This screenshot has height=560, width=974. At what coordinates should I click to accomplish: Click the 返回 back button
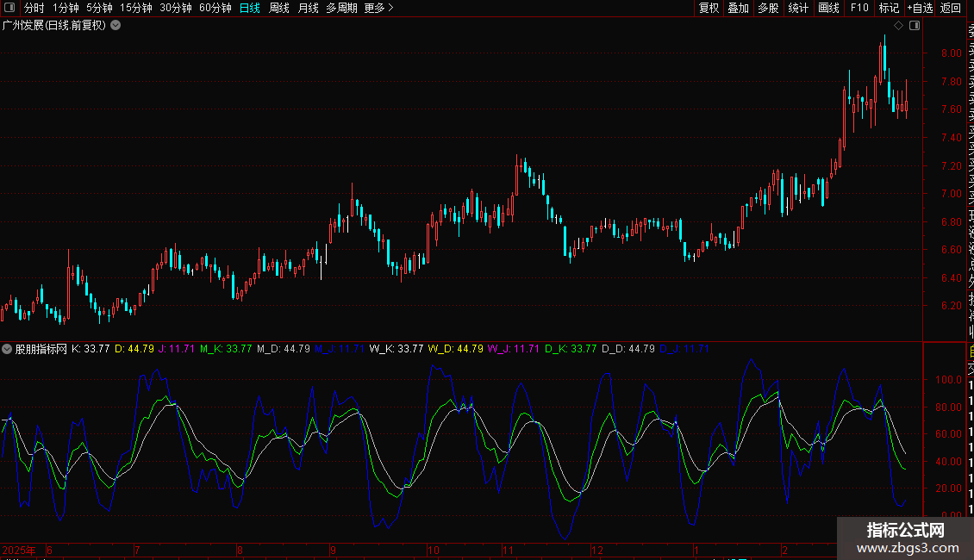pos(951,8)
